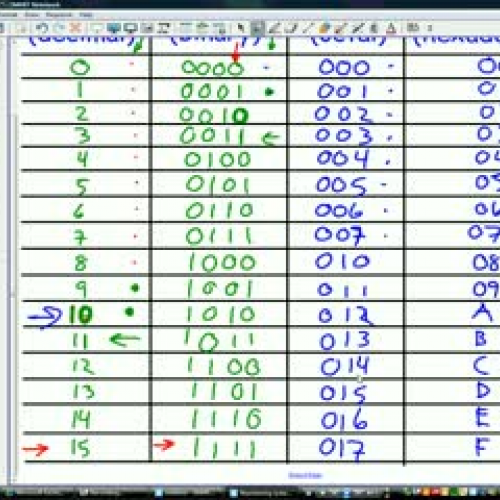500x500 pixels.
Task: Select octal value 017
Action: [342, 449]
